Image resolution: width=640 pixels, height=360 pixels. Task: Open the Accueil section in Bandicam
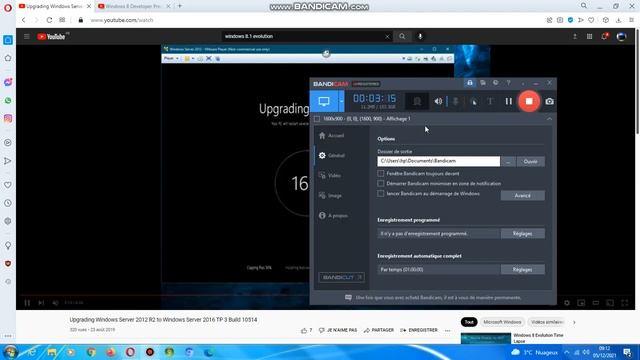point(331,136)
